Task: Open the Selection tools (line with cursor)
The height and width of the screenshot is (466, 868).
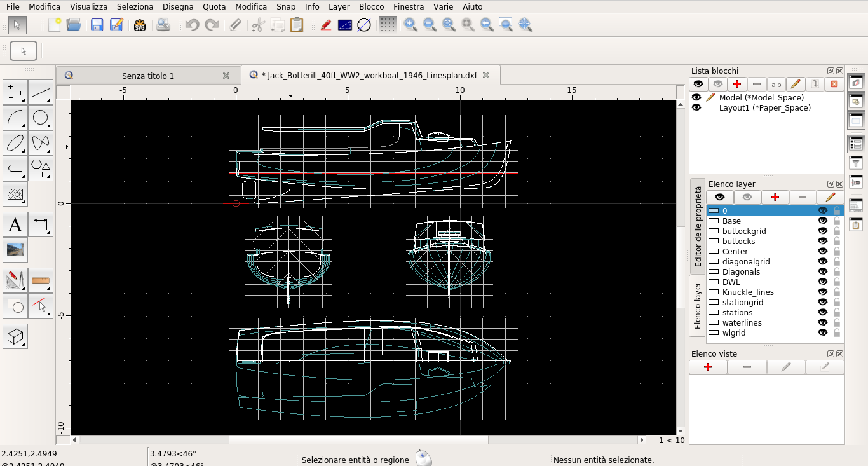Action: (41, 306)
